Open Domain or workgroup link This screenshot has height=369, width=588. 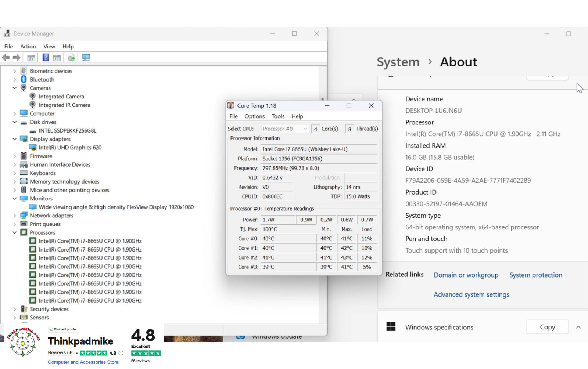point(466,275)
